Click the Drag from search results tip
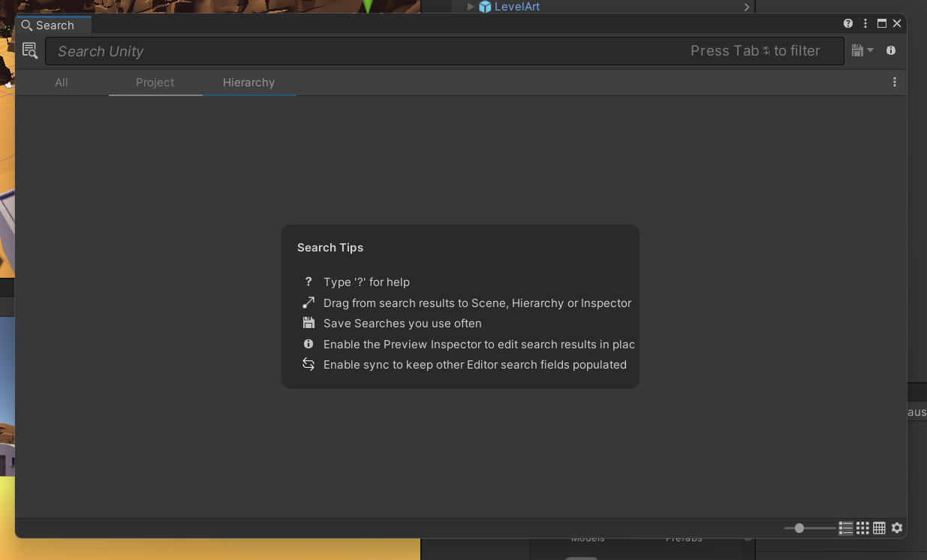Screen dimensions: 927x560 [477, 303]
